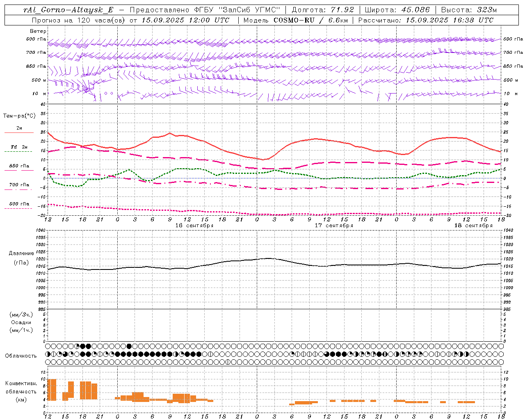The height and width of the screenshot is (420, 525).
Task: Click the Давление pressure panel label
Action: click(21, 253)
